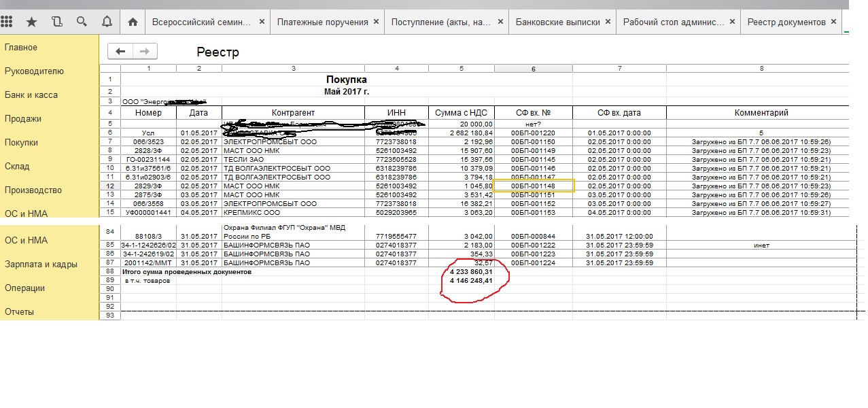Click the search magnifier icon

(x=82, y=22)
